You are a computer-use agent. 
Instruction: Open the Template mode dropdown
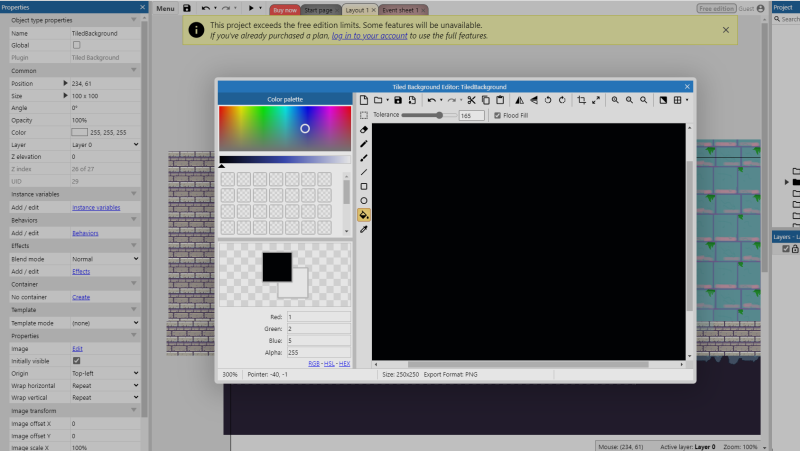pyautogui.click(x=105, y=323)
